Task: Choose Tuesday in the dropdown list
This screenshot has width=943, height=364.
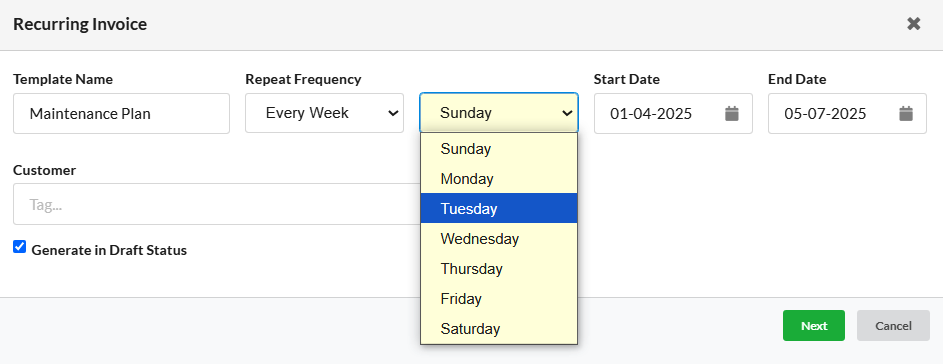Action: pos(499,208)
